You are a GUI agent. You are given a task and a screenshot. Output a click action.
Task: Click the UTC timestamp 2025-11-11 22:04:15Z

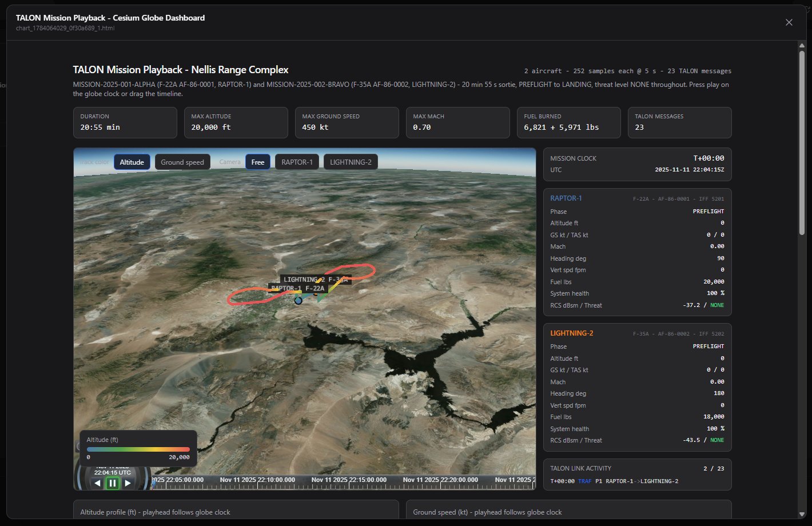[690, 170]
